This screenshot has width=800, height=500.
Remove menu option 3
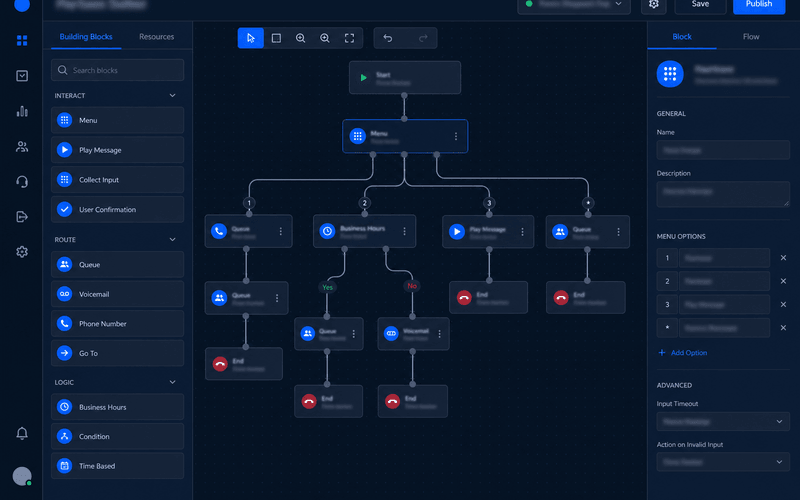pos(783,305)
